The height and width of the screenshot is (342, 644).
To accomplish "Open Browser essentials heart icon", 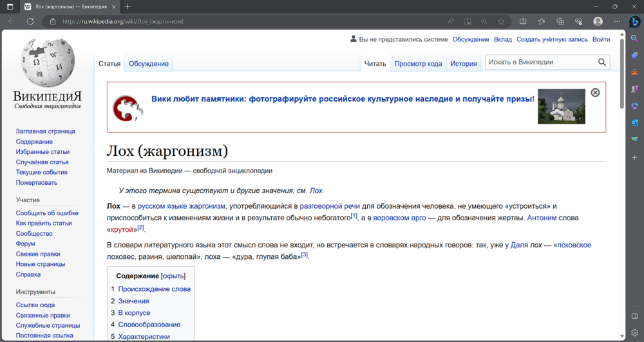I will (579, 21).
